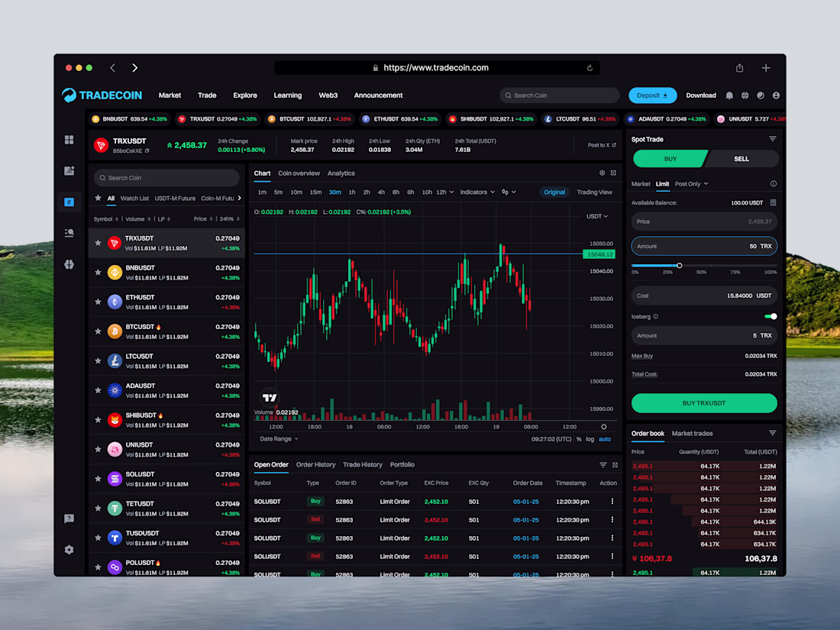Open the Spot Trade filter icon
Viewport: 840px width, 630px height.
coord(773,139)
